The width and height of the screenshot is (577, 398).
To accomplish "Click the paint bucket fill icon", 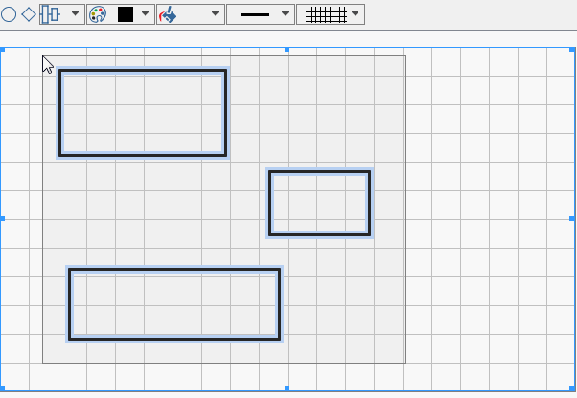I will click(167, 15).
